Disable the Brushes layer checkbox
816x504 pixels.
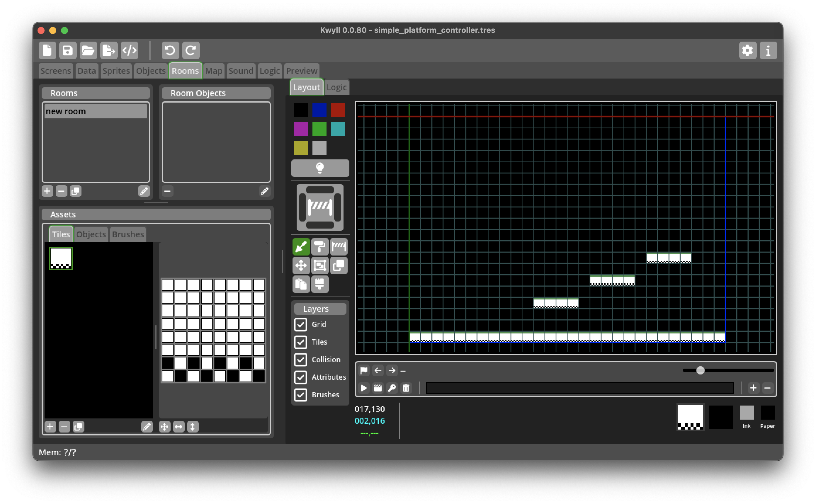(x=301, y=395)
